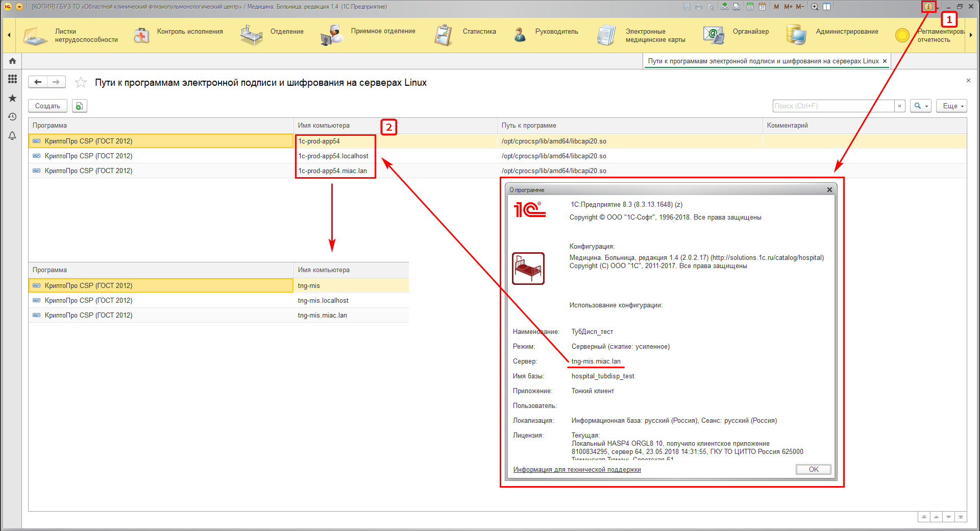Click the search field Поиск (Ctrl+F)
980x531 pixels.
coord(834,106)
